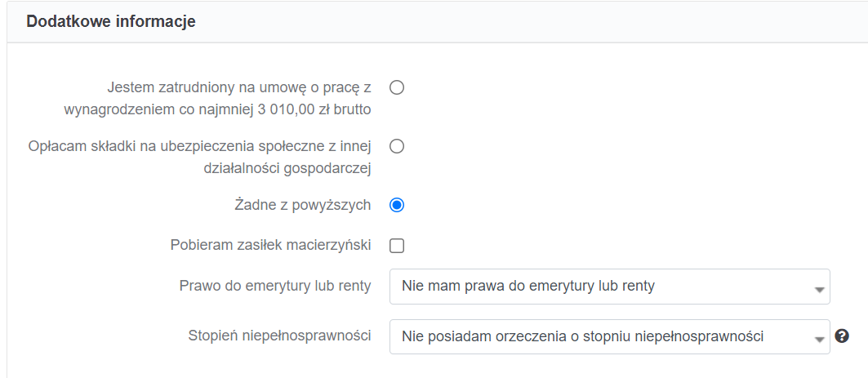This screenshot has height=378, width=868.
Task: Click the 'Stopień niepełnosprawności' field label
Action: point(279,336)
